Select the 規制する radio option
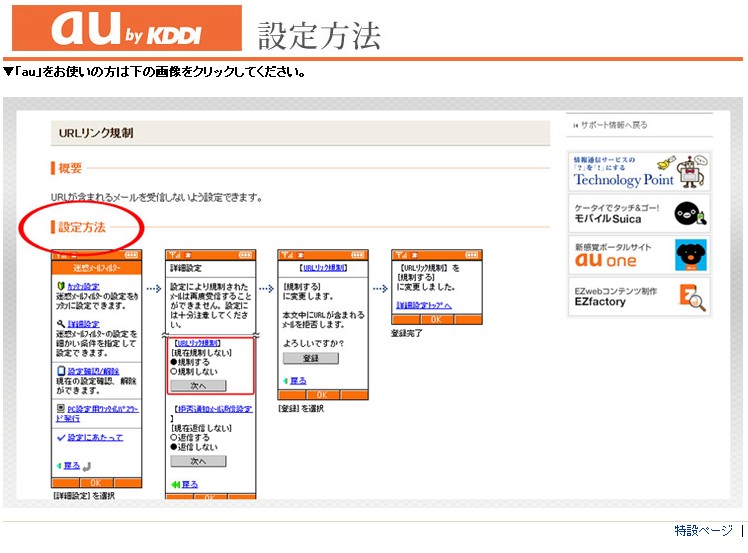Screen dimensions: 748x553 [x=175, y=363]
